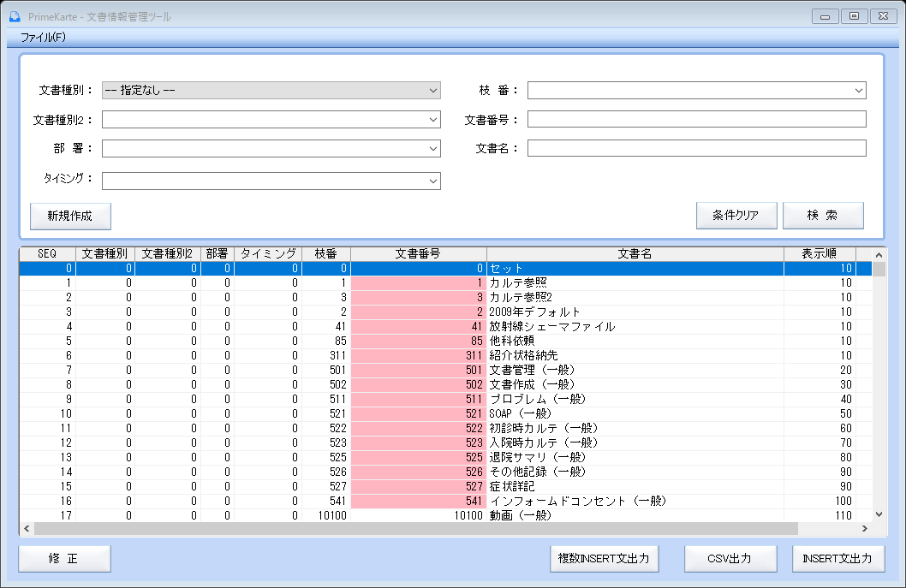
Task: Click the 文書名 column header
Action: pyautogui.click(x=635, y=254)
